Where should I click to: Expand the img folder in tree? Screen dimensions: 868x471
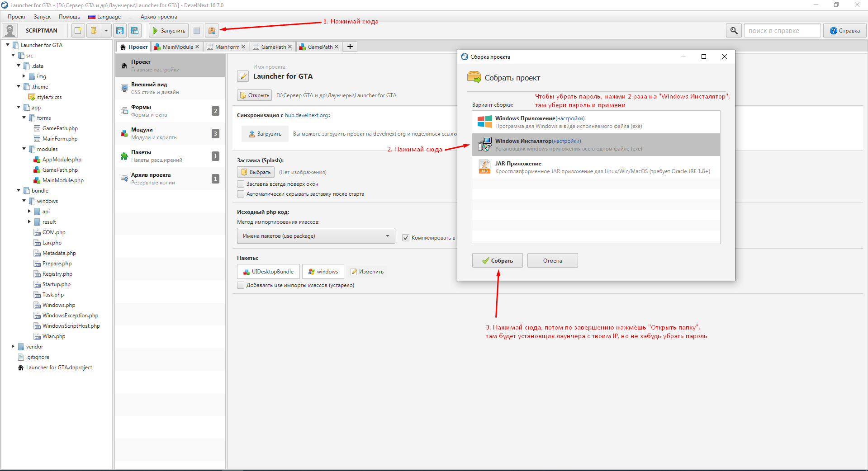click(24, 76)
